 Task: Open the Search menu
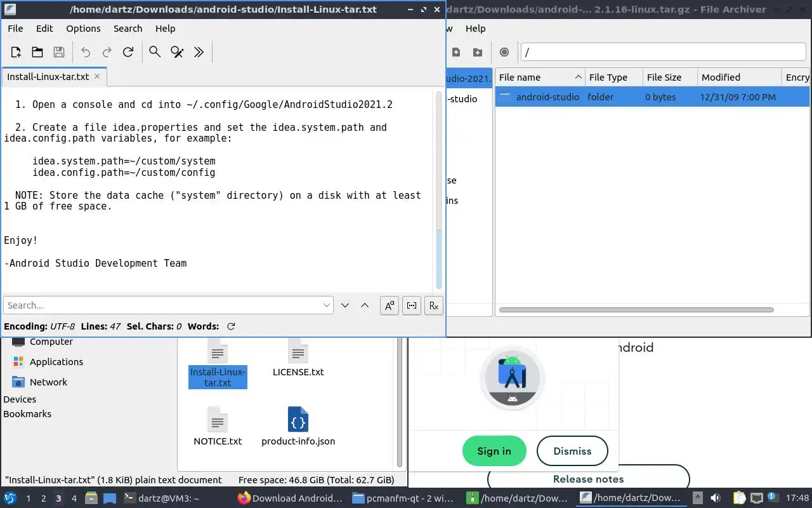[x=128, y=29]
